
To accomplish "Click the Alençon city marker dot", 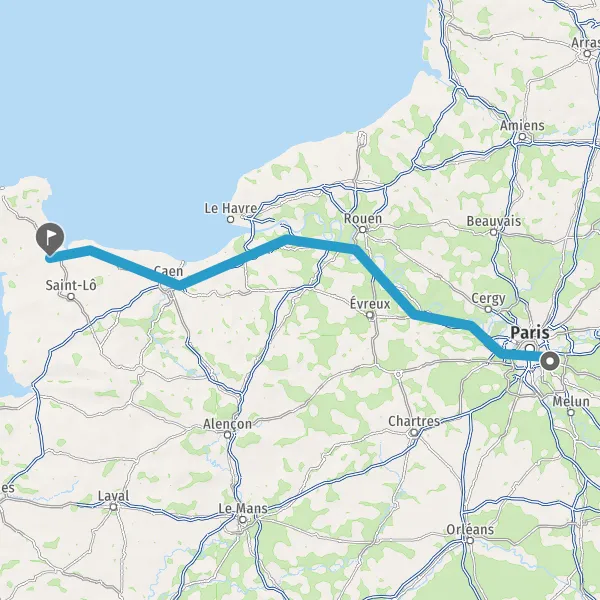I will click(227, 435).
